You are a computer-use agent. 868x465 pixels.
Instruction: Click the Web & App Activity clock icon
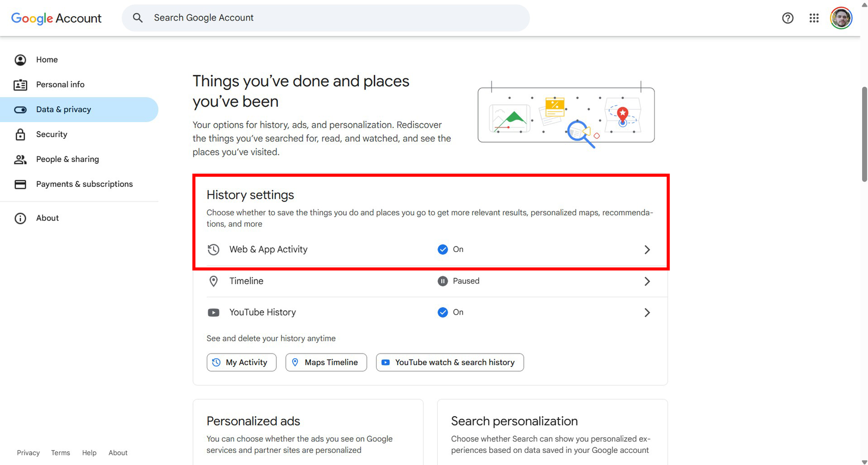213,249
